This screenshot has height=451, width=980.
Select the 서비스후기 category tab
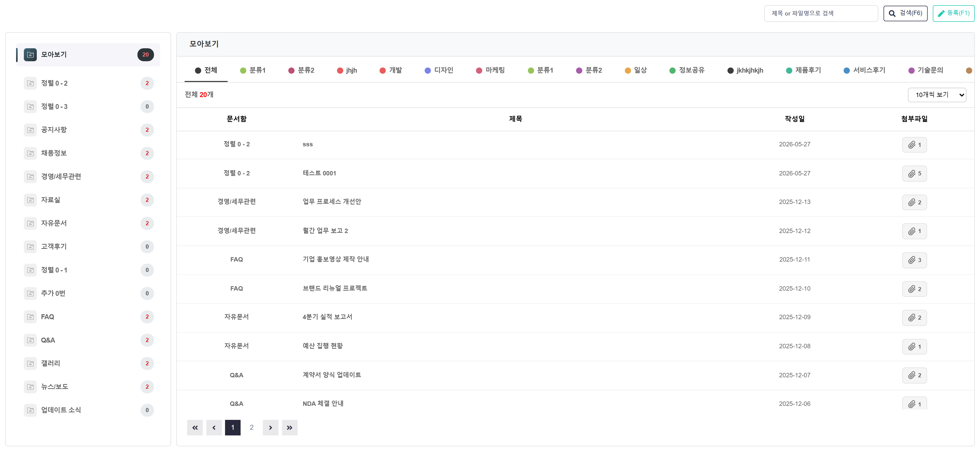(x=864, y=71)
